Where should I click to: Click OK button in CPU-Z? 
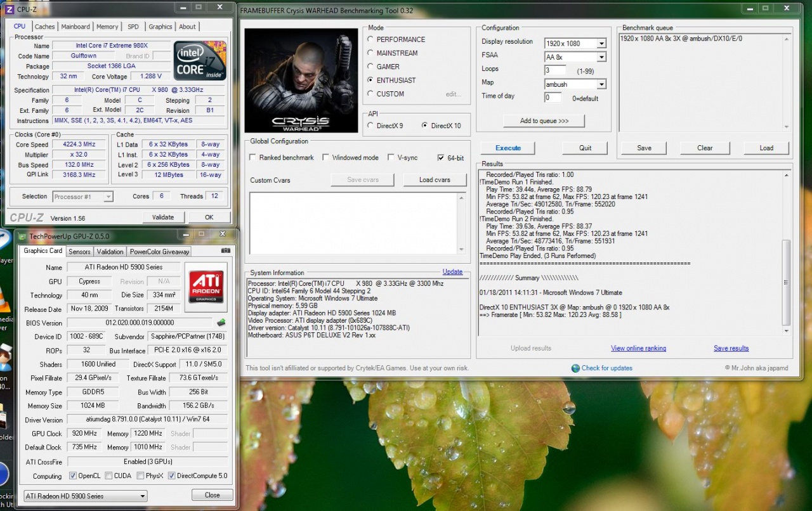coord(209,217)
